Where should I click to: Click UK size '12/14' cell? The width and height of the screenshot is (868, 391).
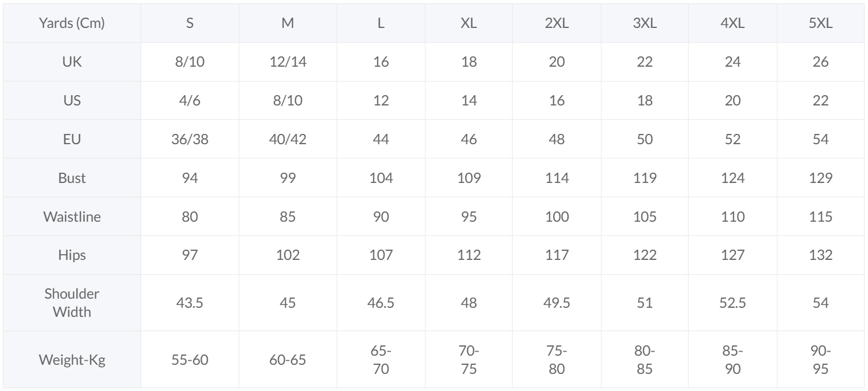click(288, 62)
